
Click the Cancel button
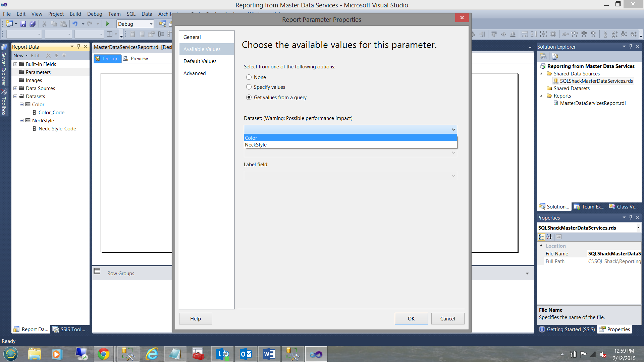[447, 318]
